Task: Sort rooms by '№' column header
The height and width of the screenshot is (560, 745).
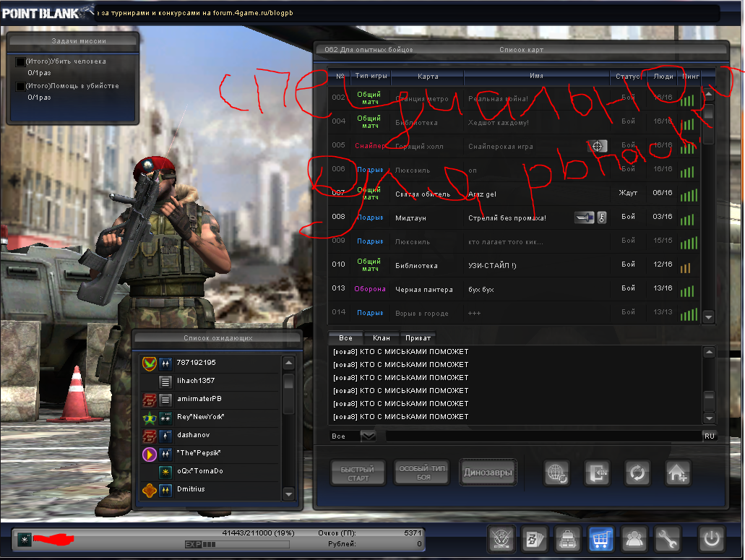Action: tap(340, 76)
